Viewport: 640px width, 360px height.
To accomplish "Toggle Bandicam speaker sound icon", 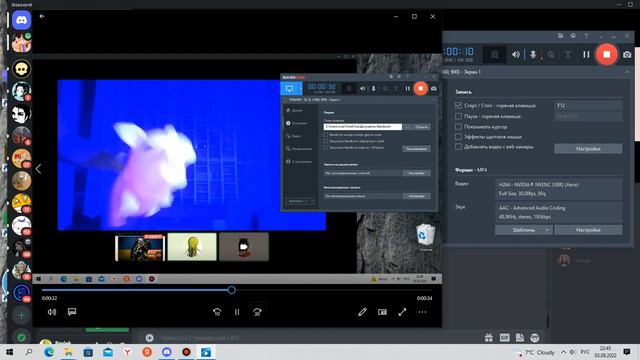I will coord(516,54).
